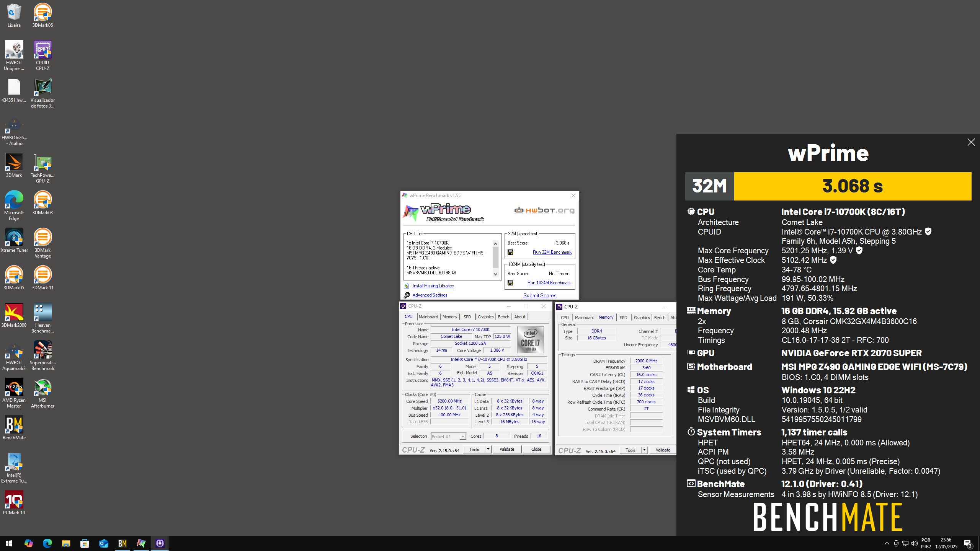Open the volume control in system tray
The image size is (980, 551).
click(915, 543)
